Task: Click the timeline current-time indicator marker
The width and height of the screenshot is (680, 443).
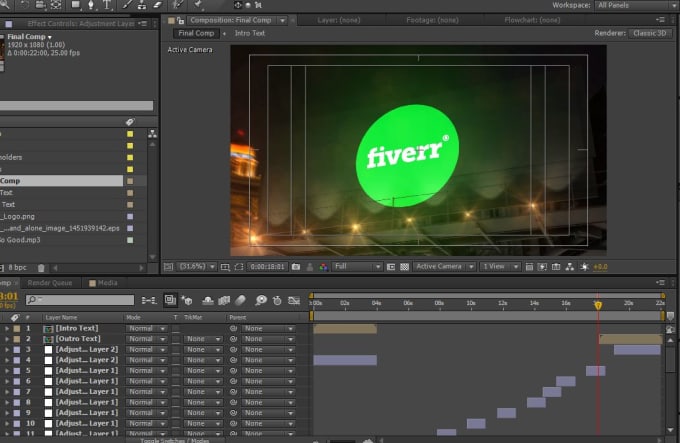Action: tap(598, 305)
